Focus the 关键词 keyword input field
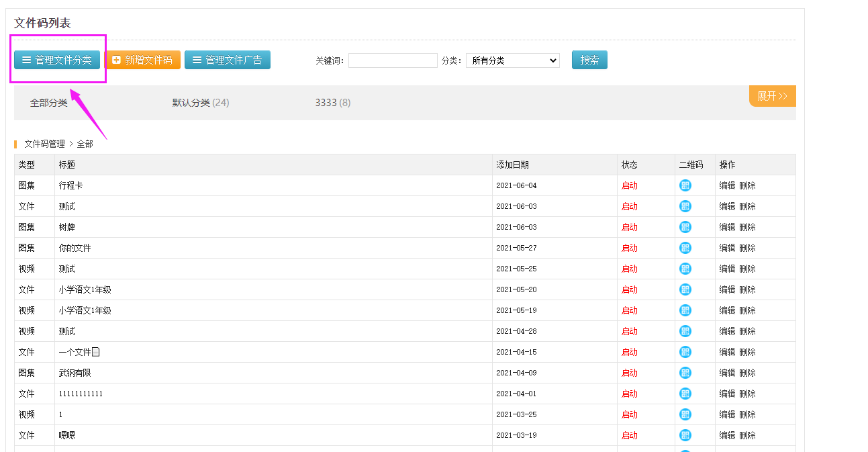 point(393,60)
